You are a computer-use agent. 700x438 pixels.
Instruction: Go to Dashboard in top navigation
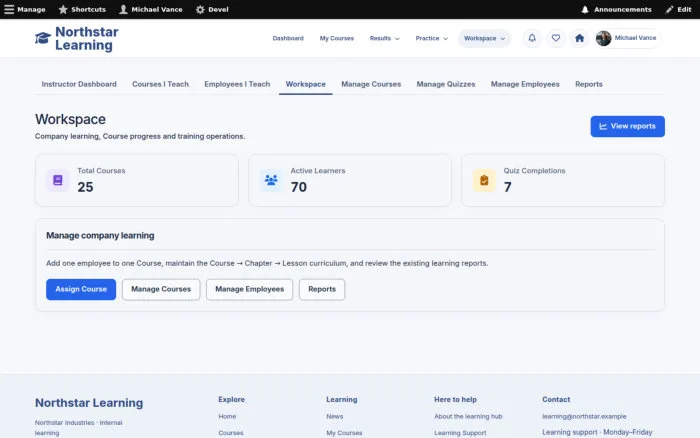[288, 38]
